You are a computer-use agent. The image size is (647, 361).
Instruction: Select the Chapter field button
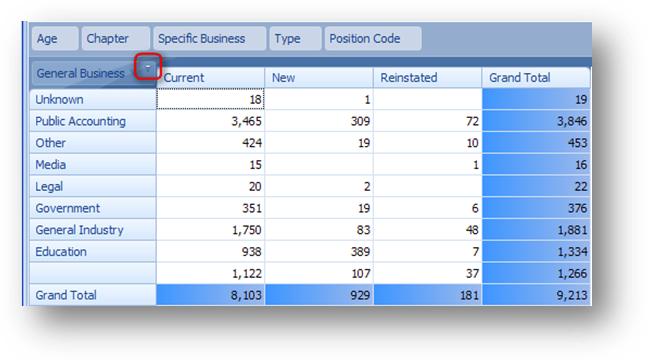pyautogui.click(x=116, y=38)
